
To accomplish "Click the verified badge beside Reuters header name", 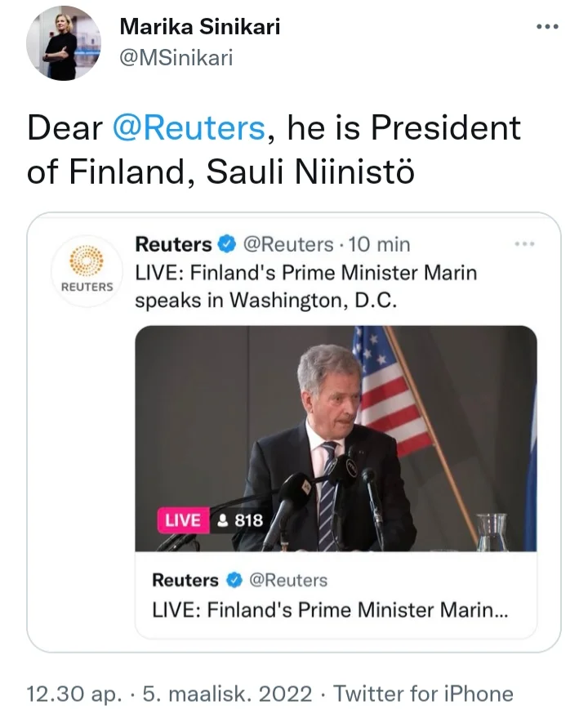I will [x=228, y=244].
